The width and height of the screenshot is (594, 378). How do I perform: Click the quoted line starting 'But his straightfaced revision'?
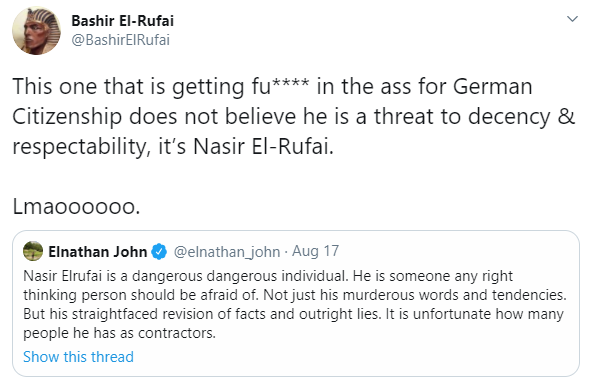tap(293, 314)
